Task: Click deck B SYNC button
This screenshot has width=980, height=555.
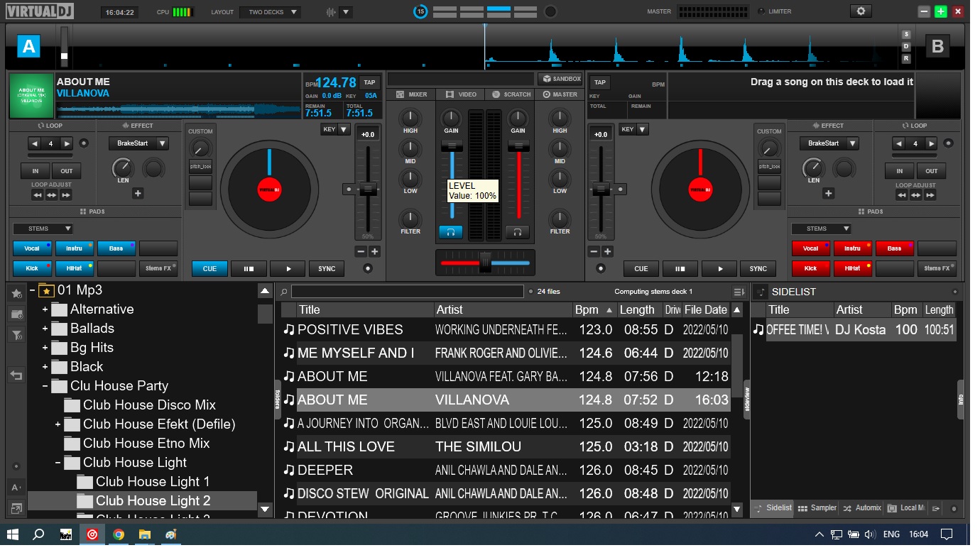Action: click(758, 269)
